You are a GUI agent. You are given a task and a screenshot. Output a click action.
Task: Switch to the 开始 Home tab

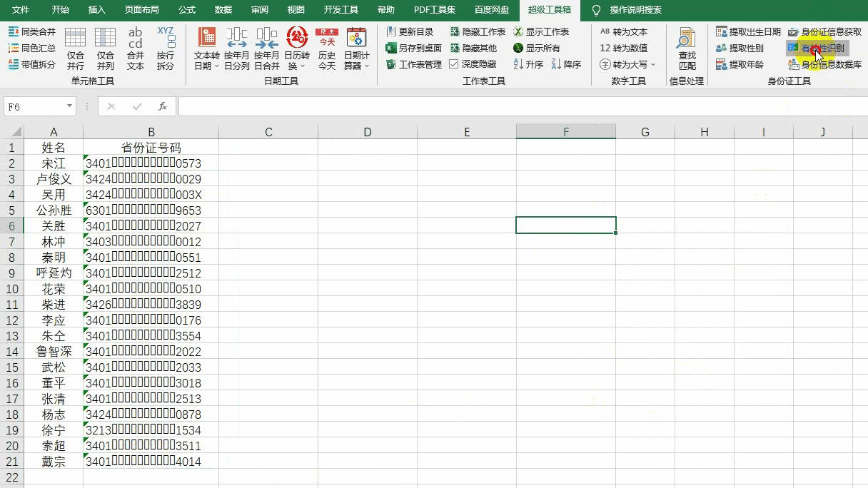coord(61,10)
